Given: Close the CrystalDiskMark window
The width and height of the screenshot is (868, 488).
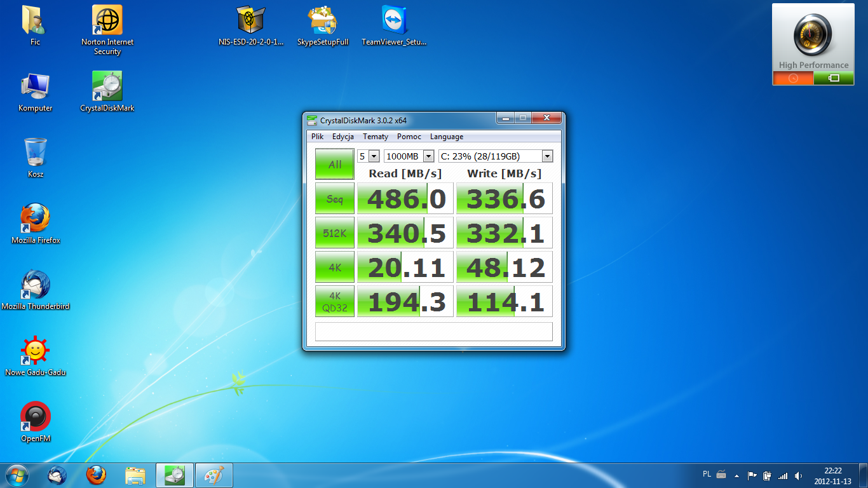Looking at the screenshot, I should tap(546, 118).
